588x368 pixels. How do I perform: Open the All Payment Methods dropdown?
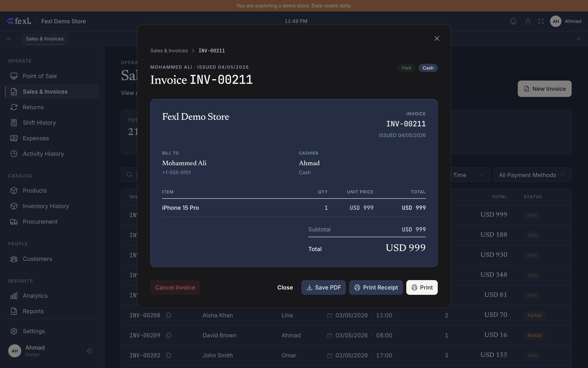[x=532, y=175]
